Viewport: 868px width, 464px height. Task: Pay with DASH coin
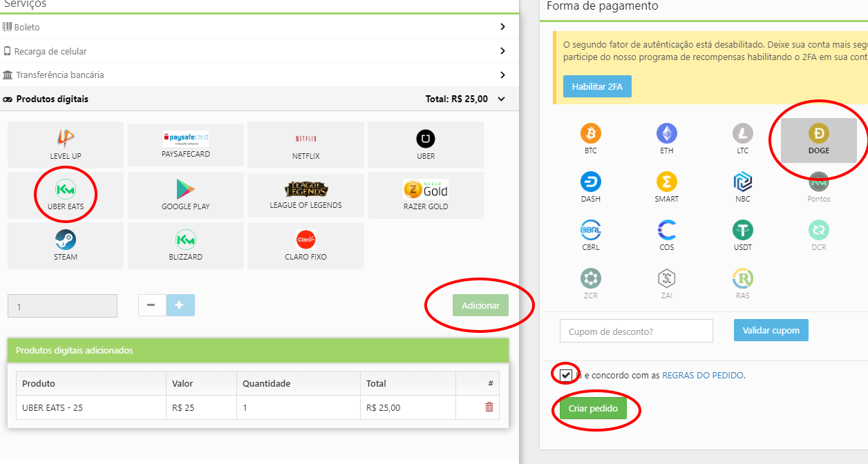point(591,187)
